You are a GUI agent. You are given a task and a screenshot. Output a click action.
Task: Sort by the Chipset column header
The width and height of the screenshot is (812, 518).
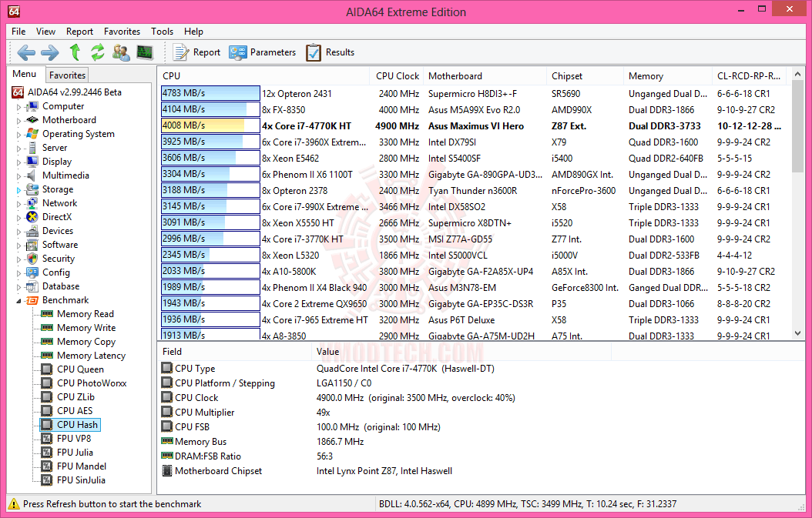586,76
